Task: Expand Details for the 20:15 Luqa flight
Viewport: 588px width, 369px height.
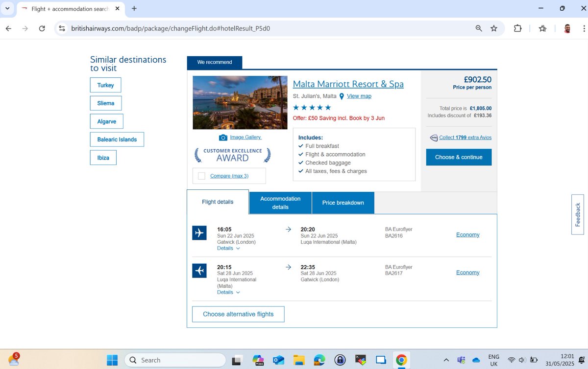Action: 228,292
